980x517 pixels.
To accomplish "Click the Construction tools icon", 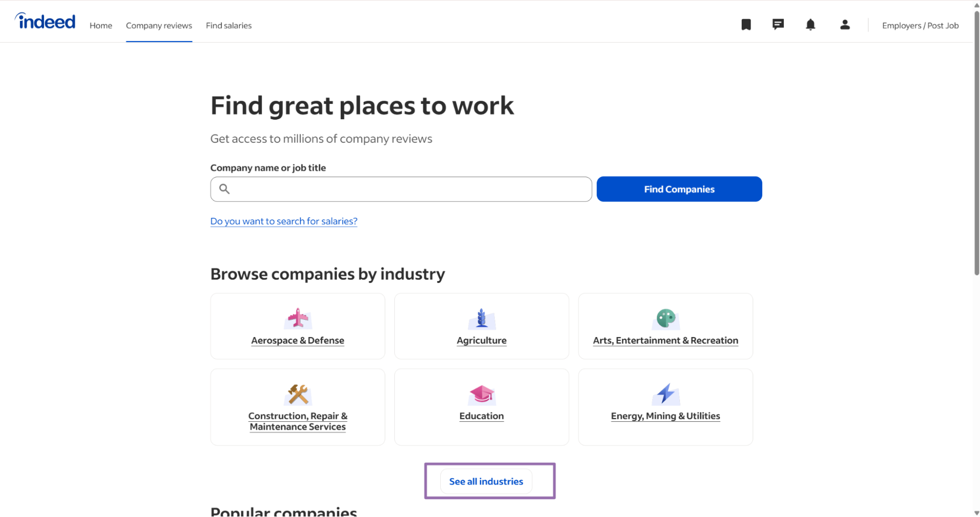I will click(298, 394).
